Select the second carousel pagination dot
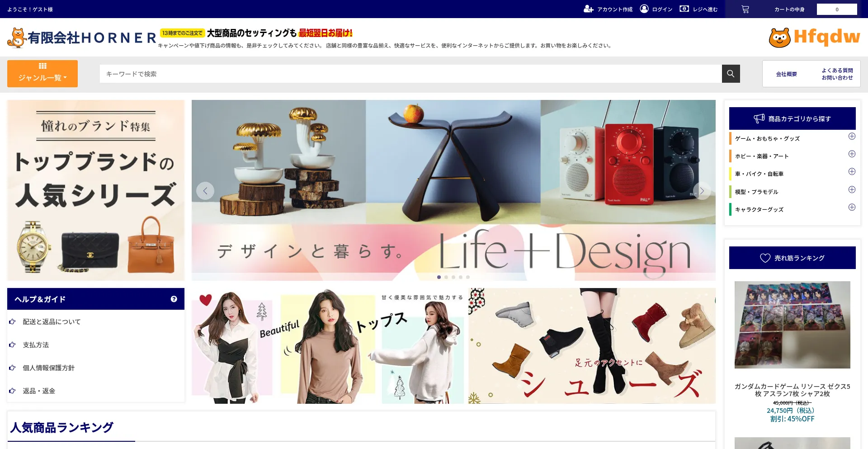The height and width of the screenshot is (449, 868). [x=446, y=277]
